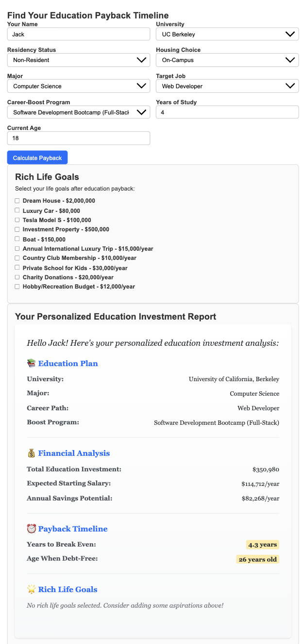Select the Current Age field

tap(78, 138)
